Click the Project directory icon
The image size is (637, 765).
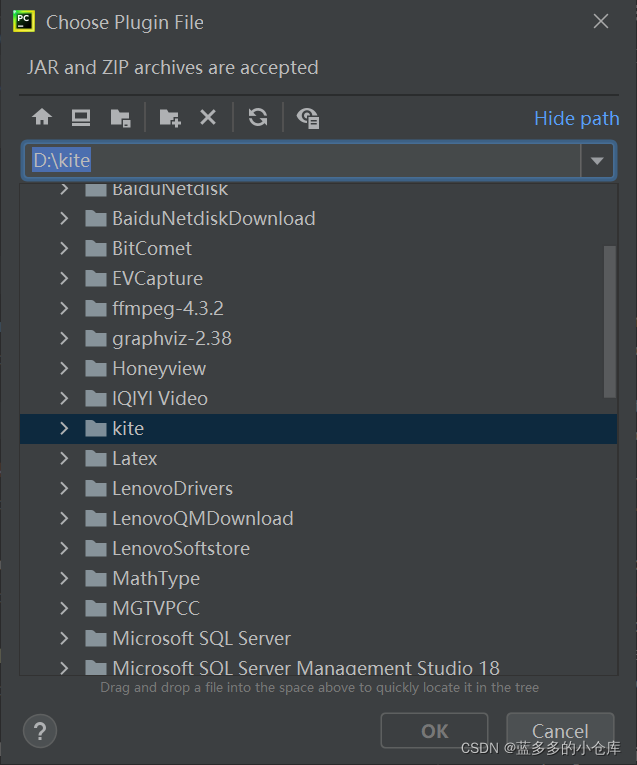click(x=120, y=118)
